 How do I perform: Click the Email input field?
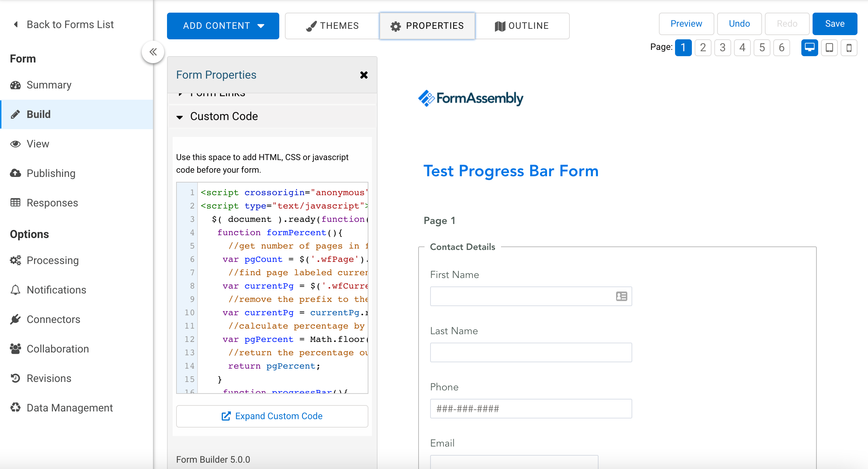pos(514,462)
